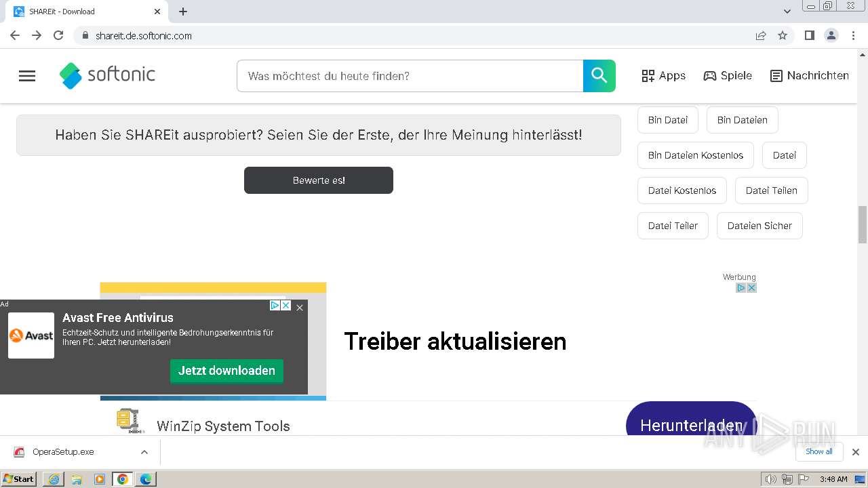
Task: Open the tab search dropdown
Action: point(787,12)
